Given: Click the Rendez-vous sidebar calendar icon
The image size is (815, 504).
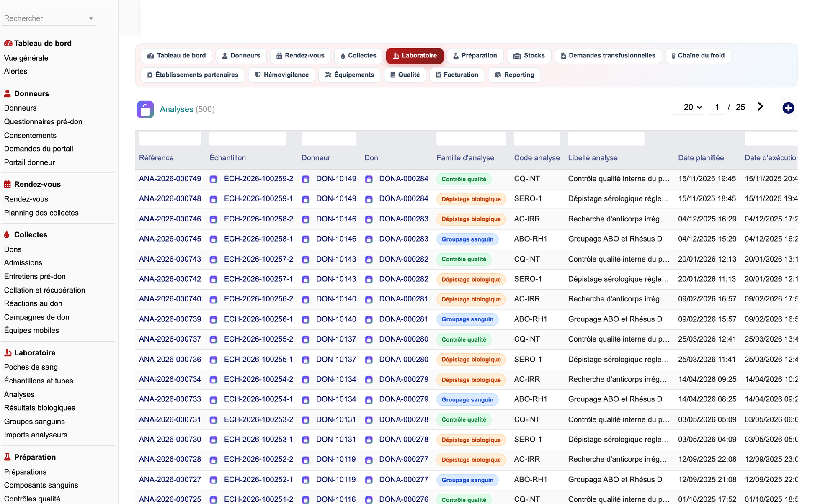Looking at the screenshot, I should (8, 184).
